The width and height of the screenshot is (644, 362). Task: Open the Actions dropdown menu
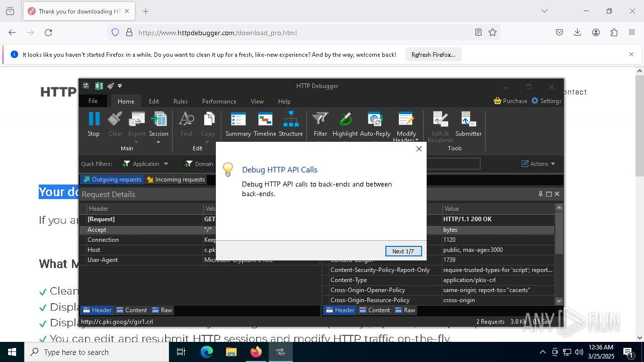click(538, 164)
